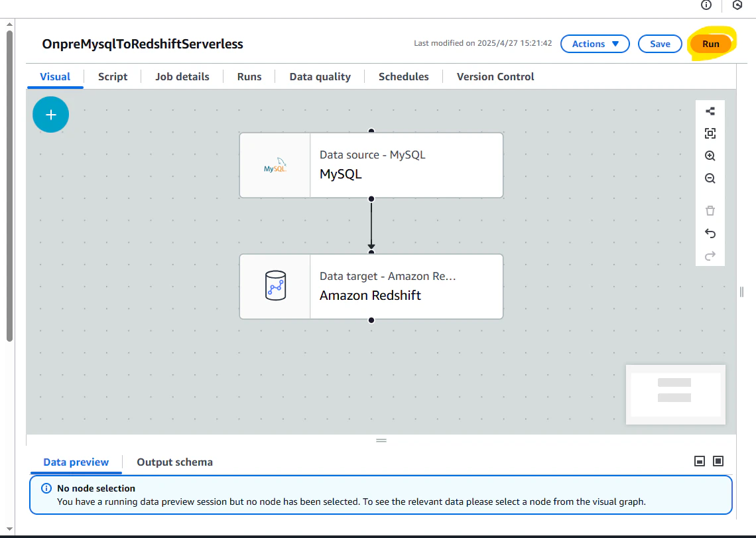Click info icon in No node selection notice
Screen dimensions: 756x538
click(x=46, y=488)
